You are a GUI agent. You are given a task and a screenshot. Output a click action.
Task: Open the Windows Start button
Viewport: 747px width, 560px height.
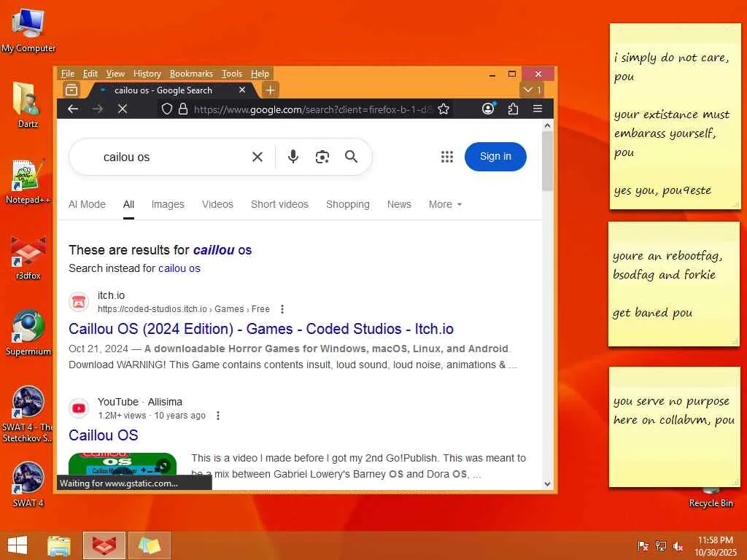[18, 545]
